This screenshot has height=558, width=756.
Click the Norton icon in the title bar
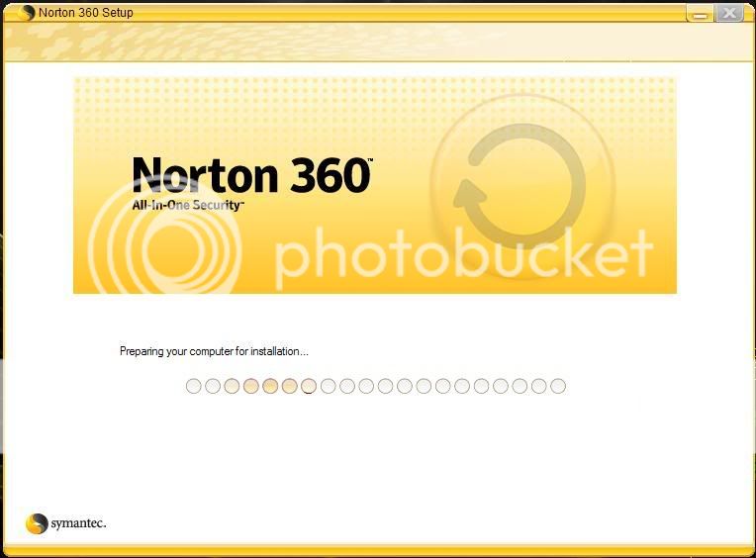[27, 13]
